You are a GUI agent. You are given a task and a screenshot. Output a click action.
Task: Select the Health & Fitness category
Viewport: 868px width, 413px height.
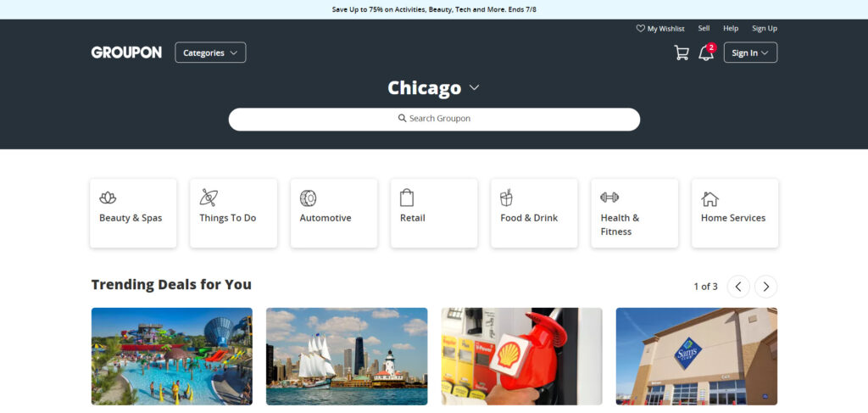click(x=634, y=213)
